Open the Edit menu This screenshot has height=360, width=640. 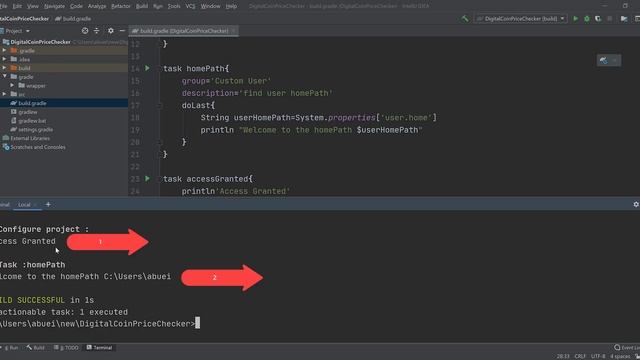point(17,6)
